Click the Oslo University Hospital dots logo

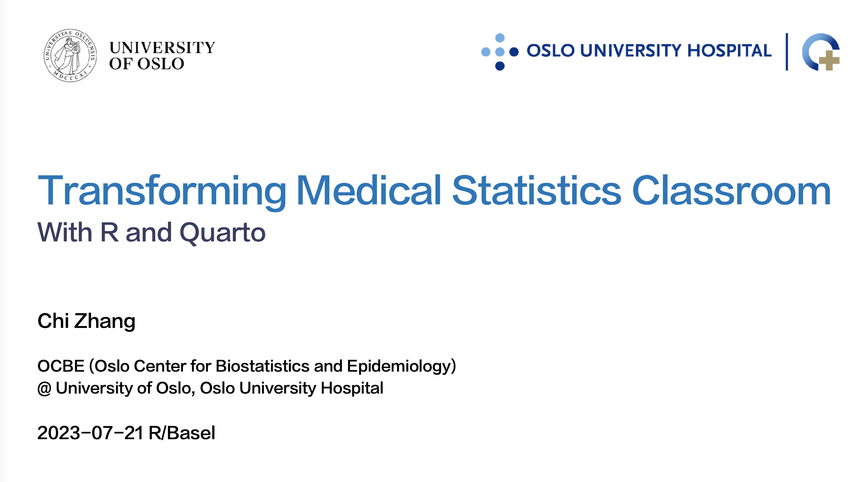(x=500, y=52)
